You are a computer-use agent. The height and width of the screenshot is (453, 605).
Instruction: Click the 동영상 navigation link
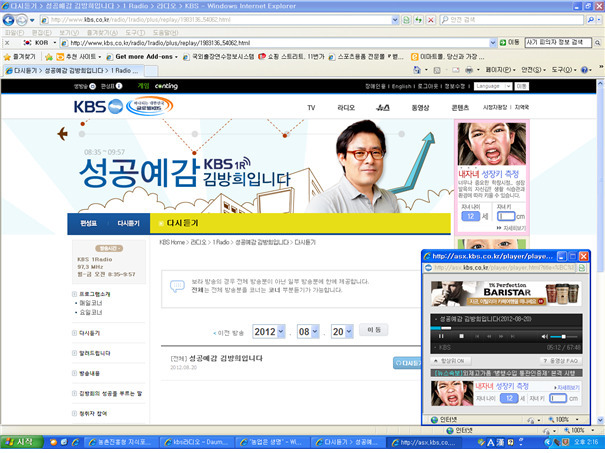click(x=420, y=108)
